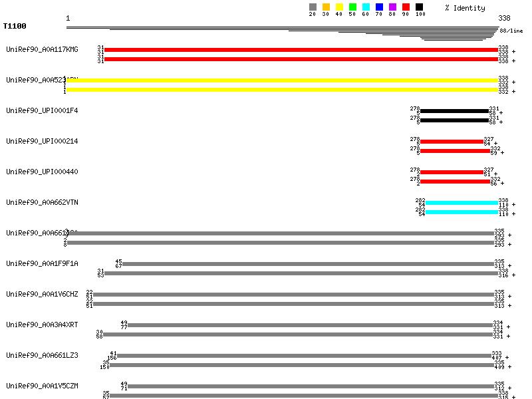Click the T1100 query name
The image size is (532, 399).
pos(15,27)
